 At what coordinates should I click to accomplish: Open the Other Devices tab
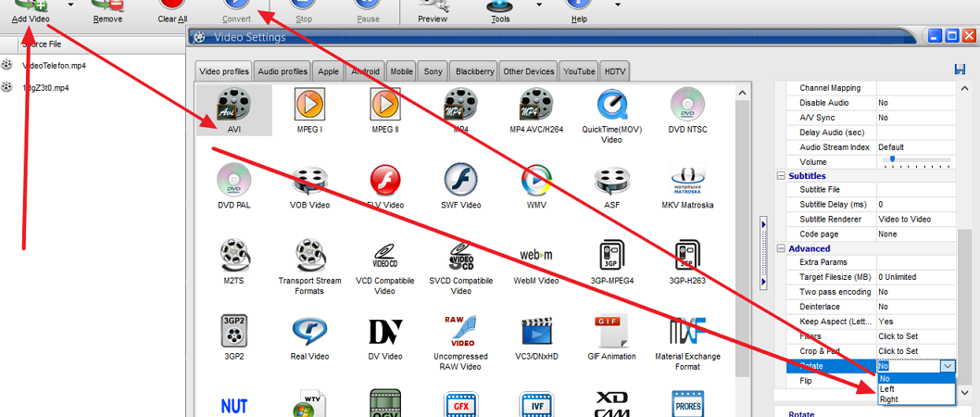(x=529, y=71)
